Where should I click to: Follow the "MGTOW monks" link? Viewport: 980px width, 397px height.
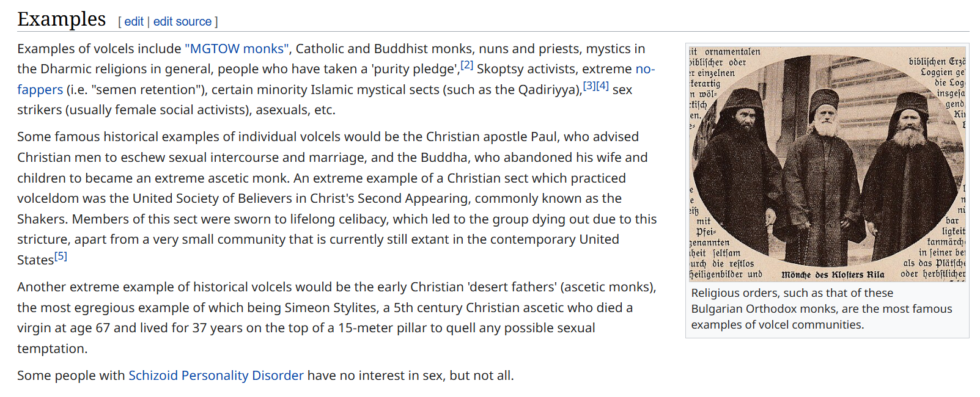pos(237,49)
